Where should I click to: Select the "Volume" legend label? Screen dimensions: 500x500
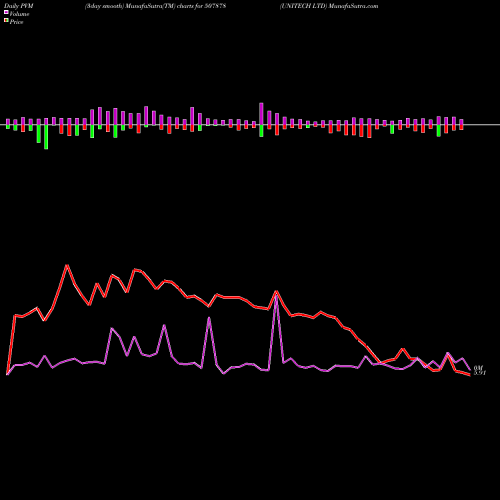coord(19,14)
